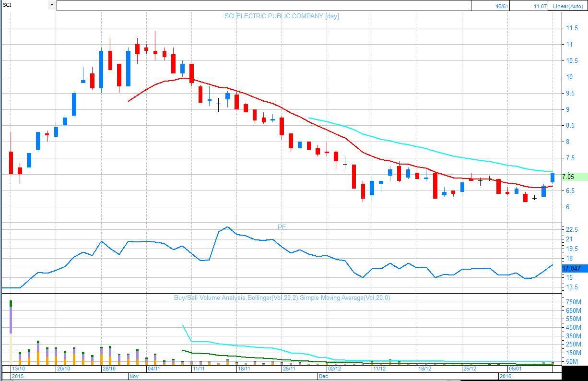
Task: Click the tallest volume bar at 13/10
Action: [x=11, y=333]
